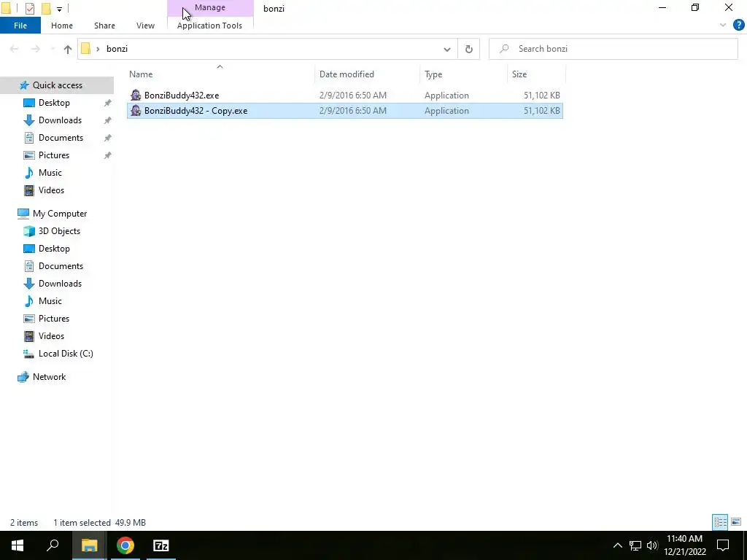Open Local Disk (C:)

pos(66,354)
